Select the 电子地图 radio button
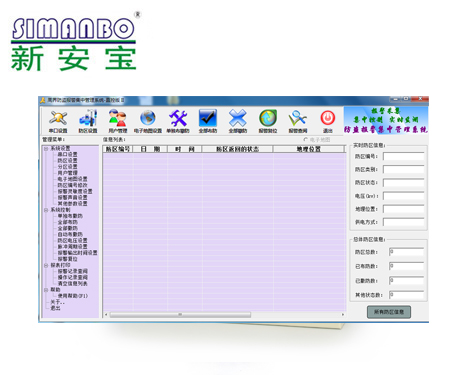The height and width of the screenshot is (375, 460). [x=305, y=140]
